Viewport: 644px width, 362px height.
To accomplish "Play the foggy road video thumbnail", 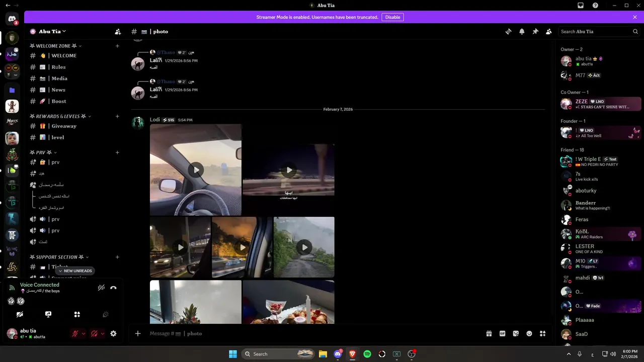I will coord(304,247).
